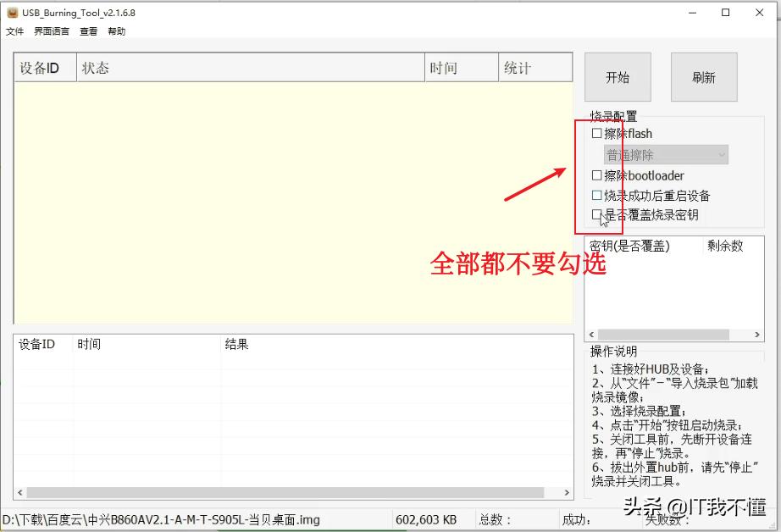The image size is (781, 532).
Task: Enable the 擦除flash checkbox
Action: [596, 133]
